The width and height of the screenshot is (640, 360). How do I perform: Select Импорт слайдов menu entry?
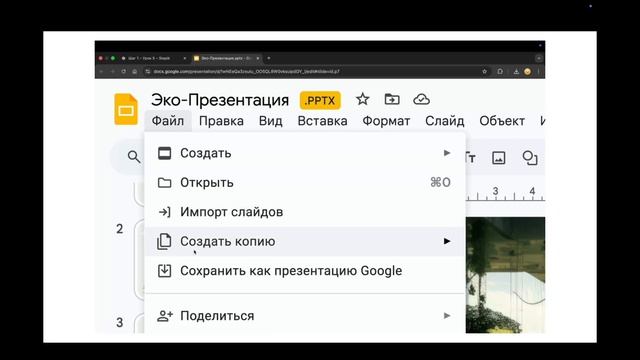[x=305, y=212]
